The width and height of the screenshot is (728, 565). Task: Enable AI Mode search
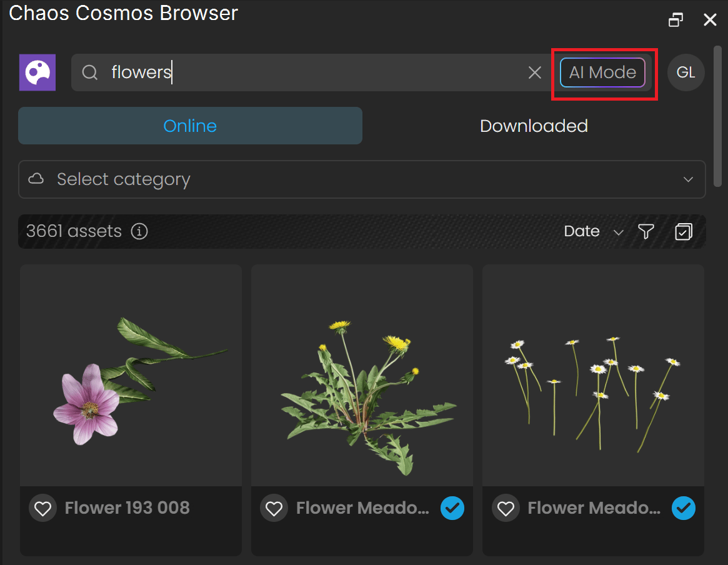click(602, 72)
